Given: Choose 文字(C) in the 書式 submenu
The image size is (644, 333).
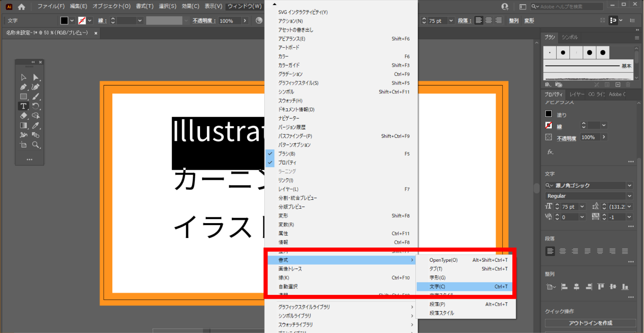Looking at the screenshot, I should click(464, 287).
